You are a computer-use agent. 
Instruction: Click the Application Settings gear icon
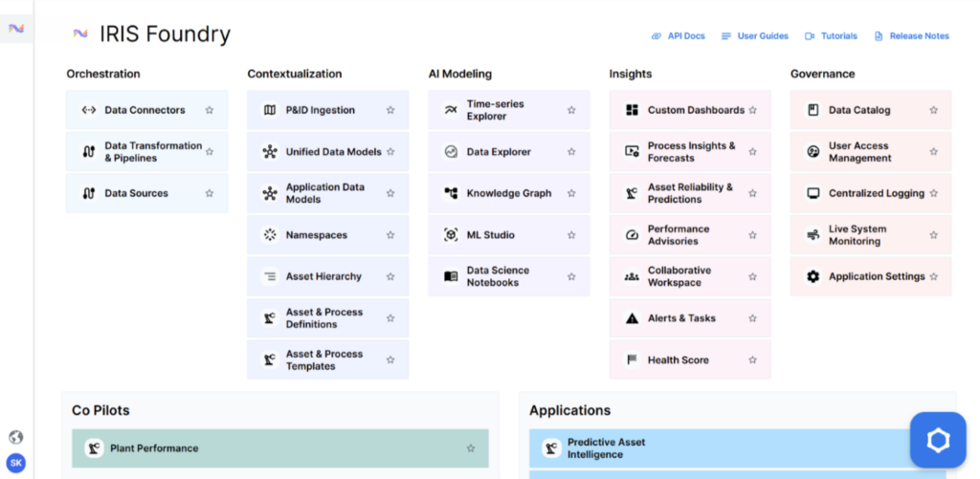click(x=813, y=276)
